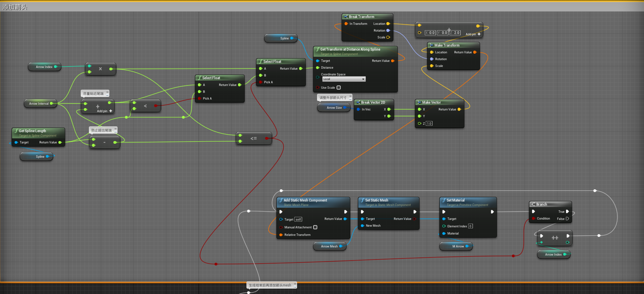The height and width of the screenshot is (294, 644).
Task: Click the Get Transform at Distance Along Spline function icon
Action: (317, 49)
